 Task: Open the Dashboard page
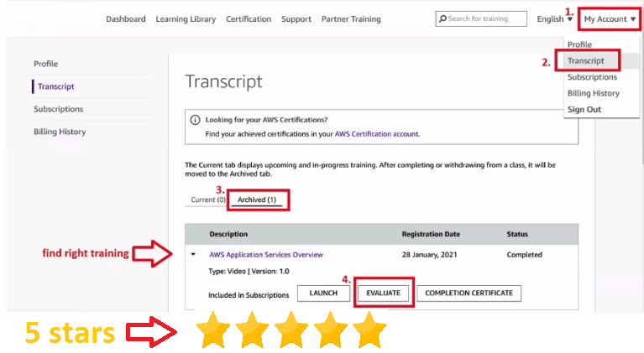[x=126, y=18]
